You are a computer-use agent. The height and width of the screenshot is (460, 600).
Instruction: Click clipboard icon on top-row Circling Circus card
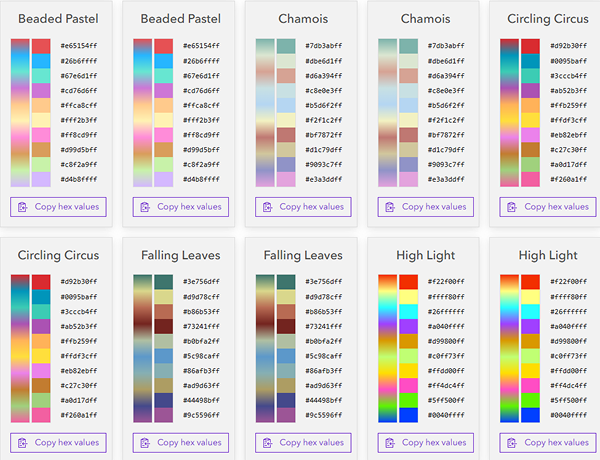tap(512, 207)
